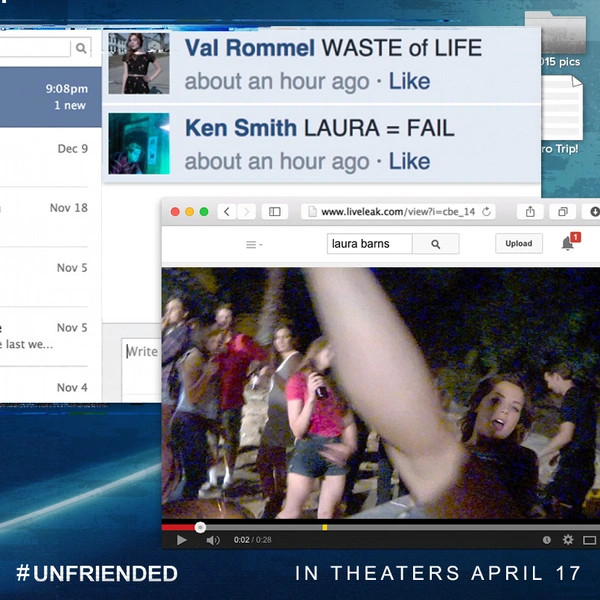Click the video frame to toggle playback
This screenshot has width=600, height=600.
(x=381, y=393)
